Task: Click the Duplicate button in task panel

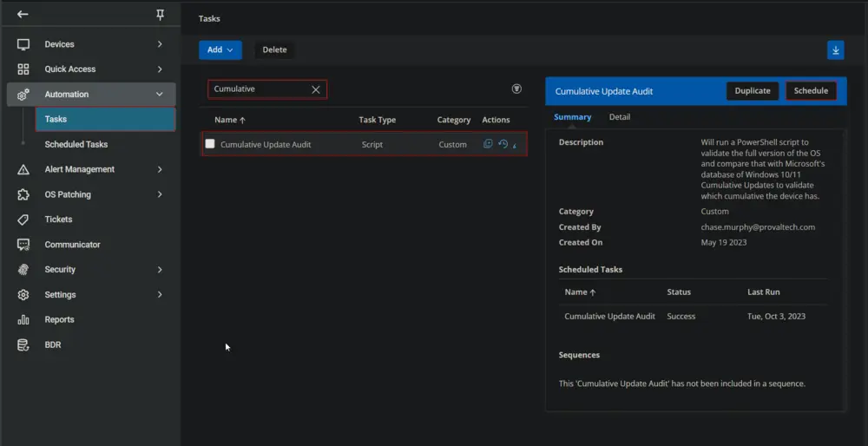Action: pyautogui.click(x=753, y=91)
